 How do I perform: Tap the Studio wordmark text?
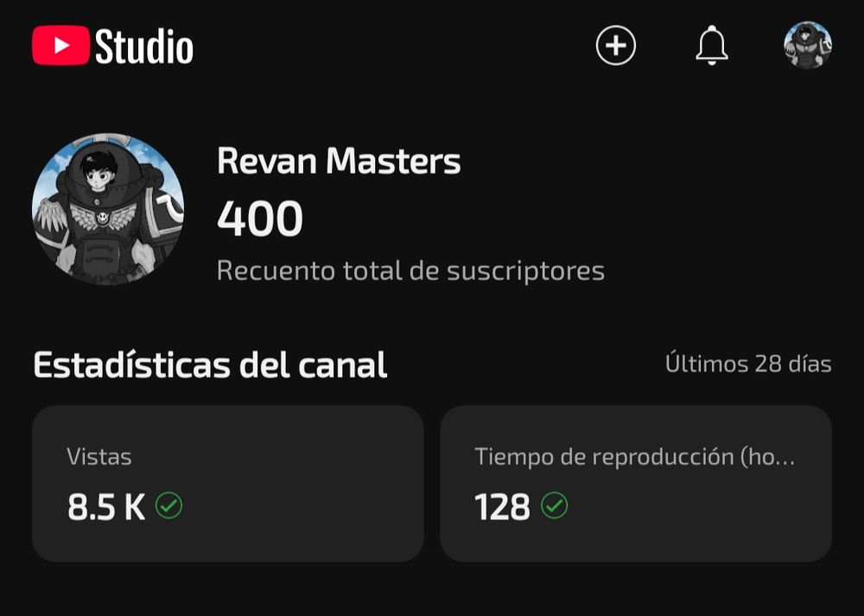(x=144, y=47)
